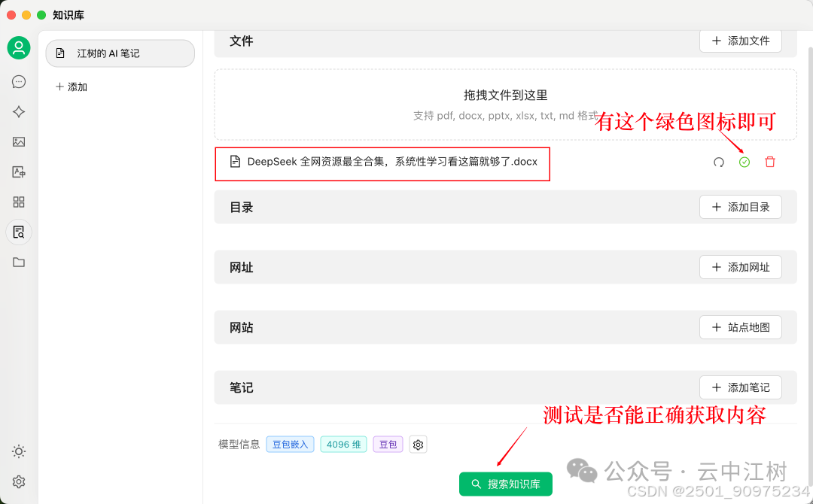Select the 江树的 AI 笔记 knowledge base
Viewport: 813px width, 504px height.
120,53
